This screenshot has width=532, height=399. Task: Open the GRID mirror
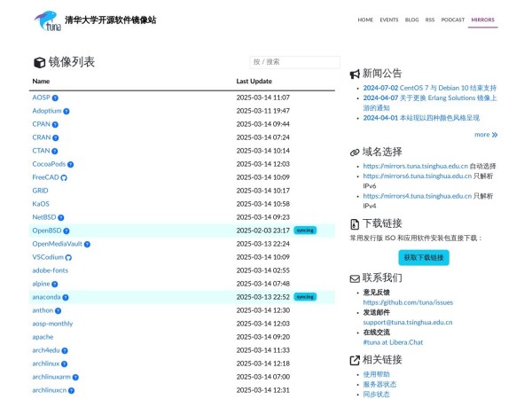coord(40,191)
